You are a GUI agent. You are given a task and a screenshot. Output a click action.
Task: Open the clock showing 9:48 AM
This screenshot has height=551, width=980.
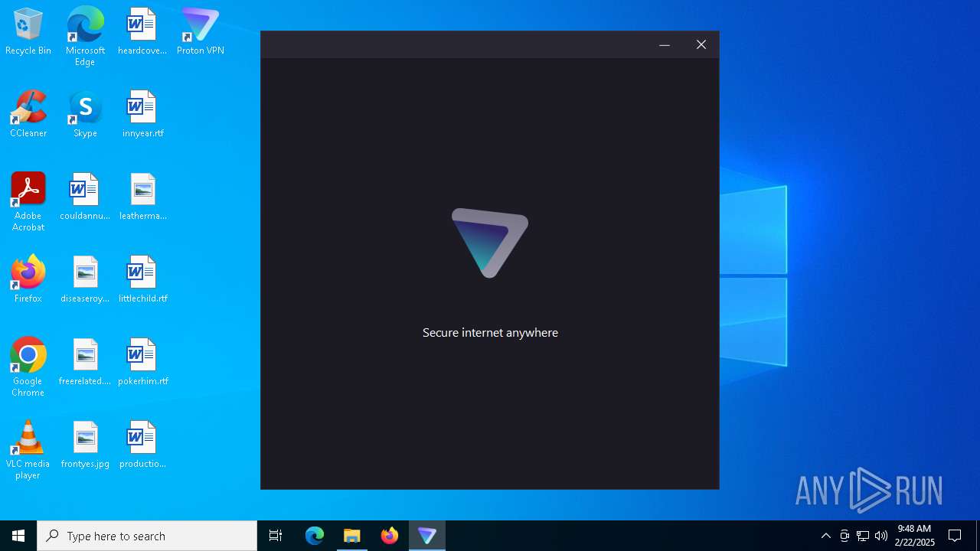click(x=914, y=536)
